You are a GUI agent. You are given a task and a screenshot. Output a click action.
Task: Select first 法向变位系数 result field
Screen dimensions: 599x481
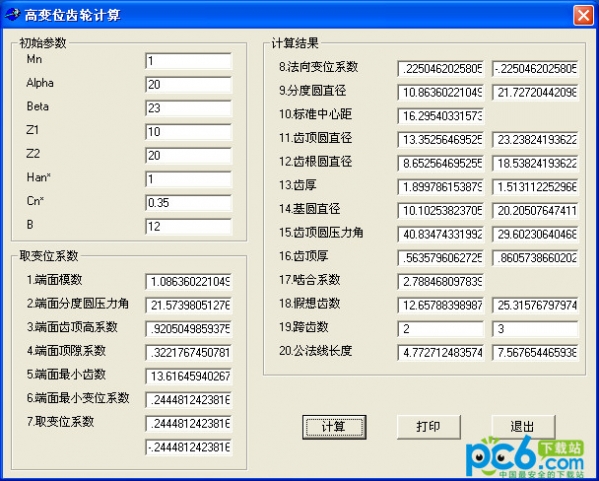point(440,69)
